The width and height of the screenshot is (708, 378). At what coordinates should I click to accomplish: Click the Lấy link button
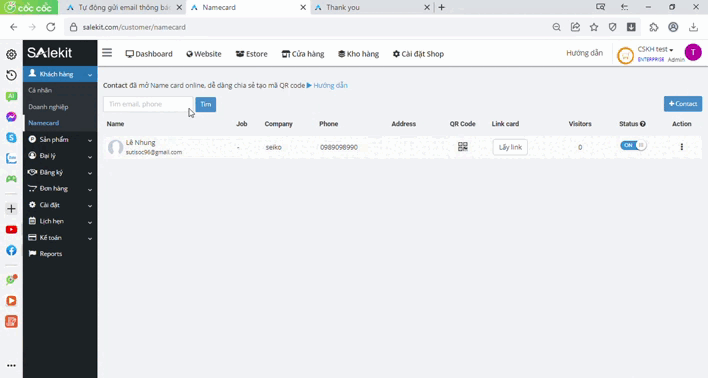tap(510, 147)
